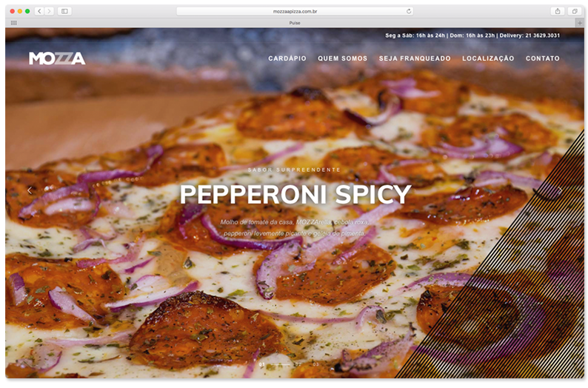
Task: Click the MOZZA logo
Action: (57, 58)
